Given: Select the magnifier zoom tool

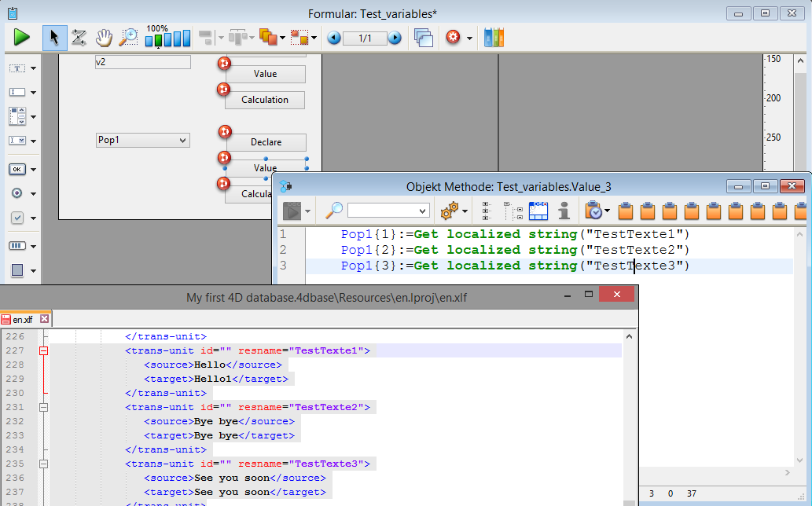Looking at the screenshot, I should pos(128,37).
